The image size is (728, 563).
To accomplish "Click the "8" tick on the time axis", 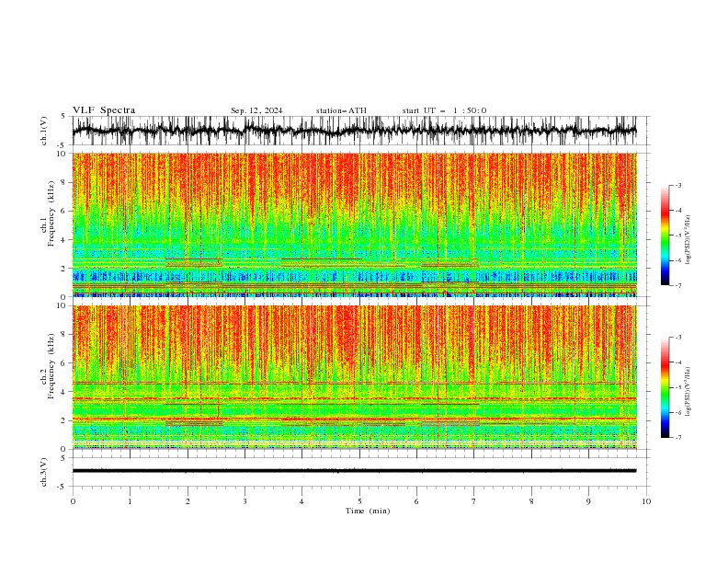I will pyautogui.click(x=531, y=501).
